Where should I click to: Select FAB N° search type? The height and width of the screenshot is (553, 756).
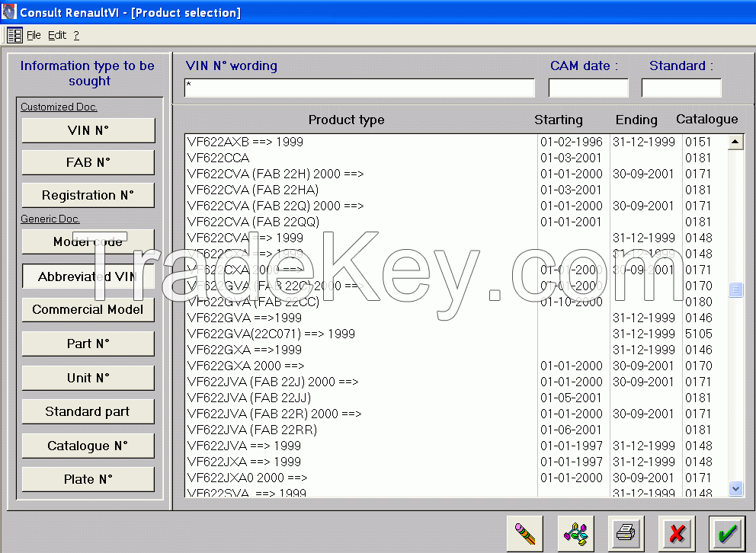pos(88,162)
